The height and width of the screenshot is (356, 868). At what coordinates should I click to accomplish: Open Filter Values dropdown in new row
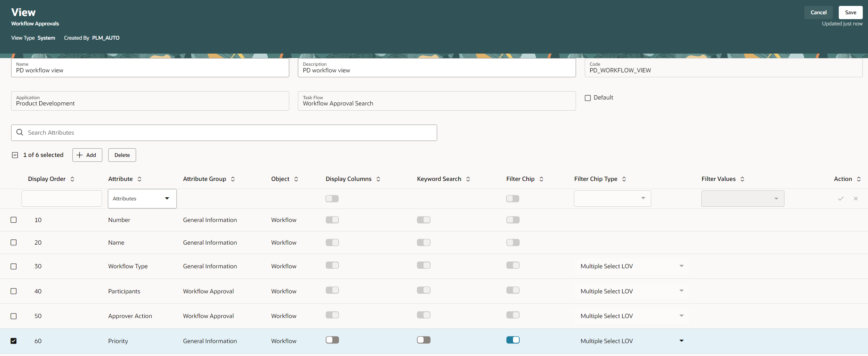(743, 198)
